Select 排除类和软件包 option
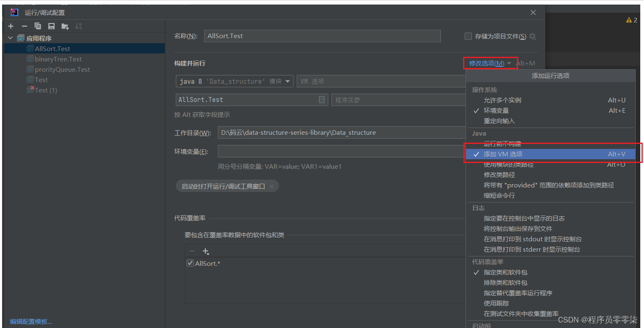 [551, 283]
